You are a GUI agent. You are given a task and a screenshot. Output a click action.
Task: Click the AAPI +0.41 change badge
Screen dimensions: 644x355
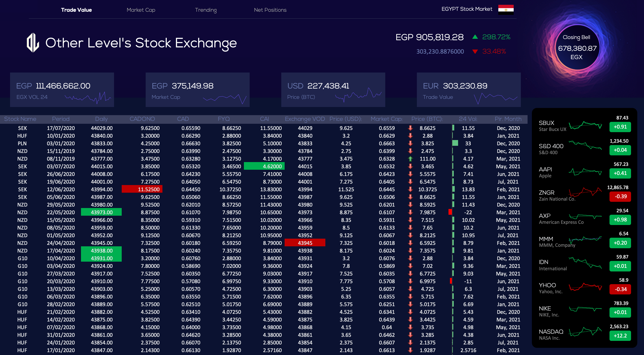point(620,173)
